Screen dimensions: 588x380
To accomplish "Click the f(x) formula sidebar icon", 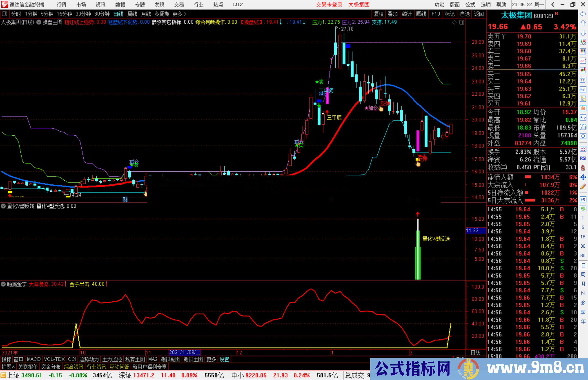I will click(x=583, y=127).
